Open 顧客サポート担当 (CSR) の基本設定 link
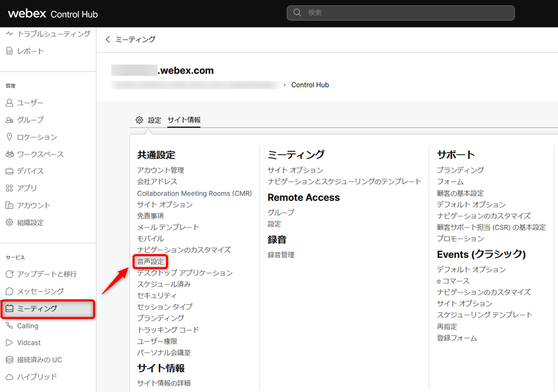558x392 pixels. tap(491, 227)
